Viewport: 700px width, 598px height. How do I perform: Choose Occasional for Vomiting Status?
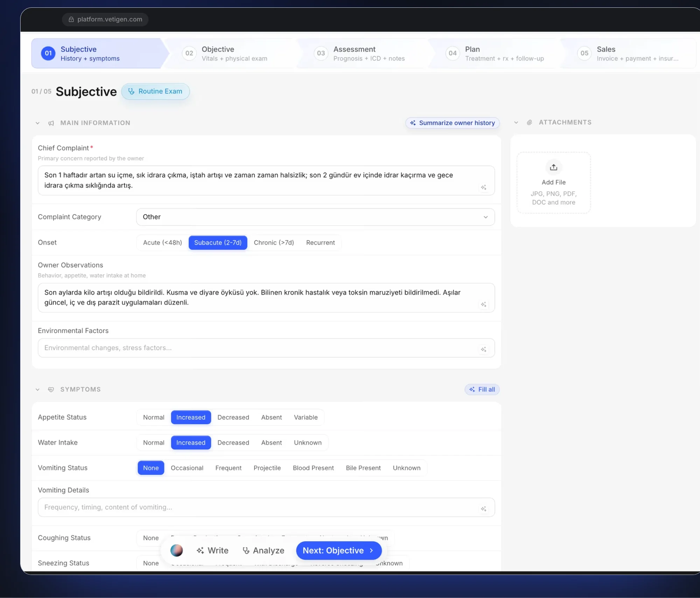tap(187, 468)
